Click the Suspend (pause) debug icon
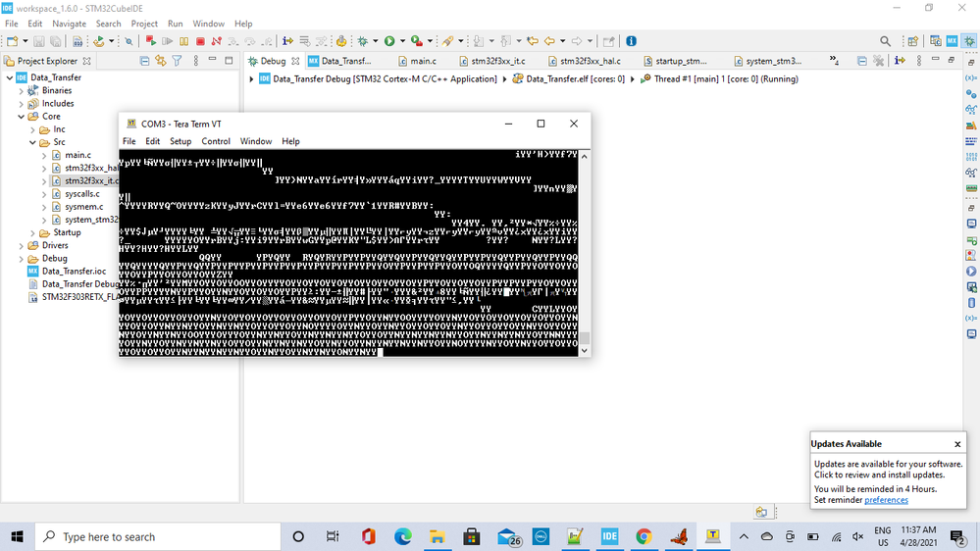This screenshot has width=980, height=551. click(x=183, y=41)
